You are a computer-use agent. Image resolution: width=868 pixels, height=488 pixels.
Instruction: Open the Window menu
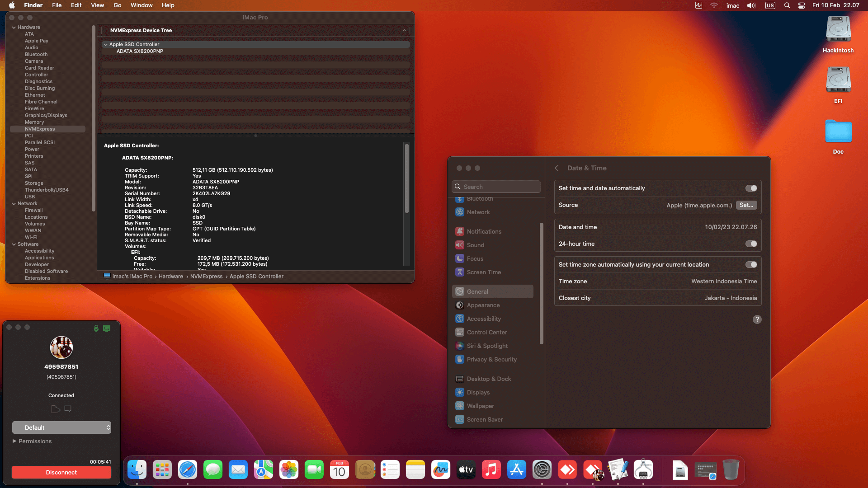(x=142, y=5)
